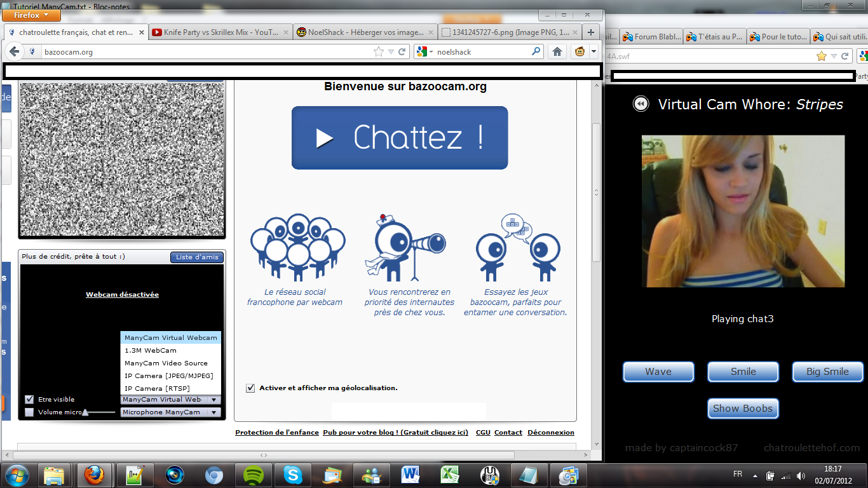Click rewind icon beside Virtual Cam title
The image size is (868, 488).
pyautogui.click(x=641, y=104)
